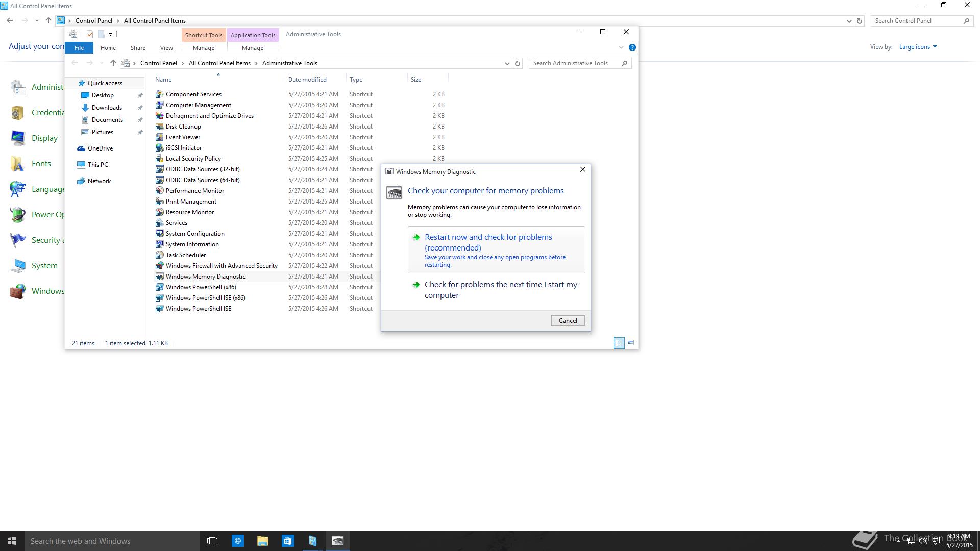Screen dimensions: 980x551
Task: Open Task View on the taskbar
Action: pos(212,541)
